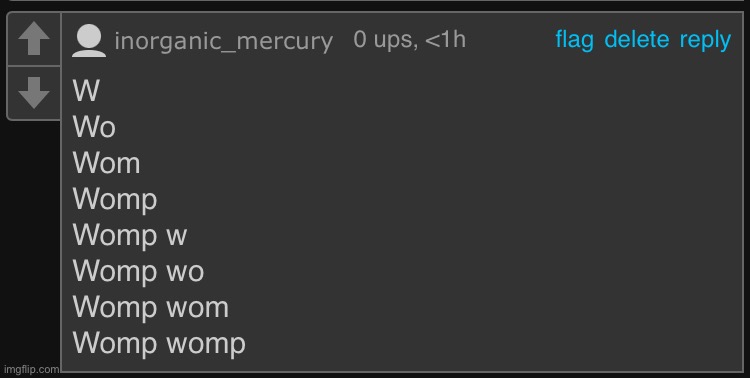
Task: Click the first comment line "W"
Action: [x=86, y=91]
